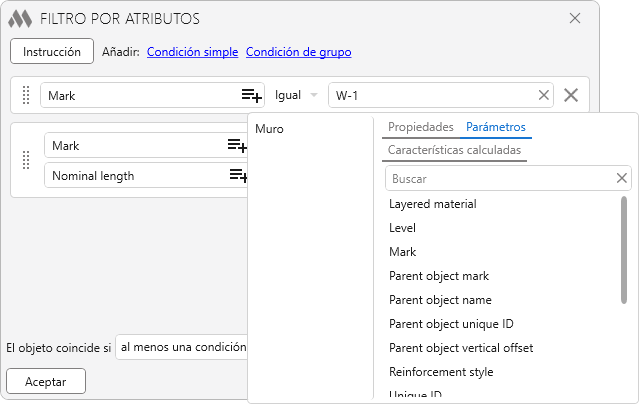Screen dimensions: 639x404
Task: Click the add-attribute icon in first Mark field
Action: [251, 95]
